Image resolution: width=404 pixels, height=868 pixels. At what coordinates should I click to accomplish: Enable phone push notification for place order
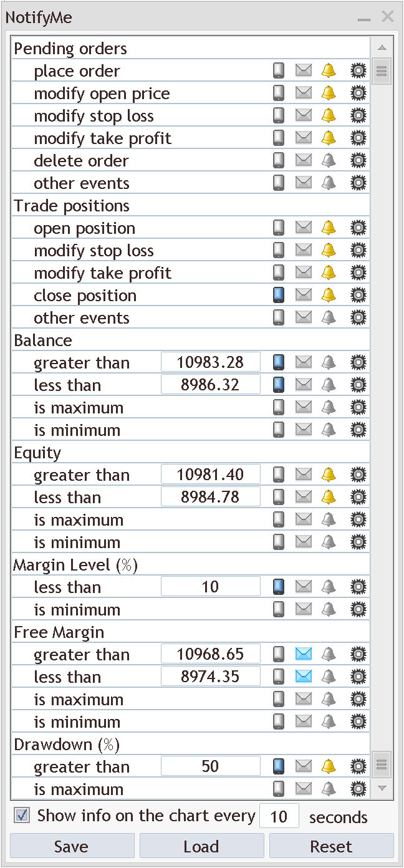(279, 71)
